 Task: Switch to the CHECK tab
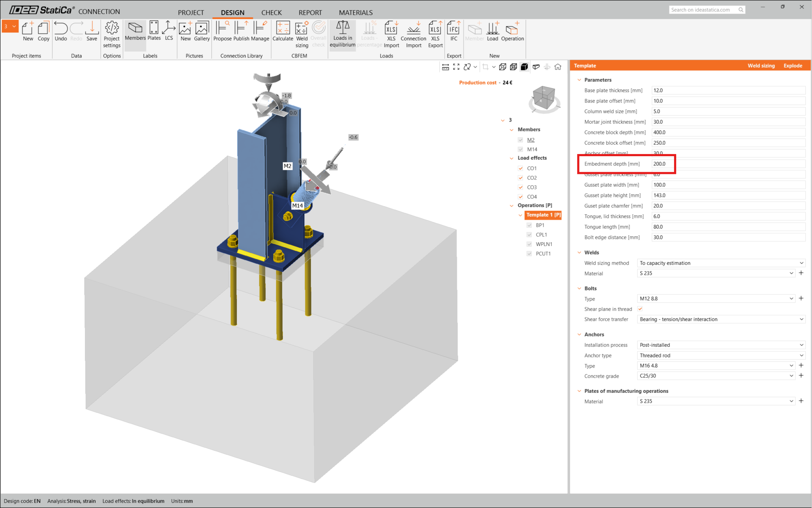(x=271, y=12)
